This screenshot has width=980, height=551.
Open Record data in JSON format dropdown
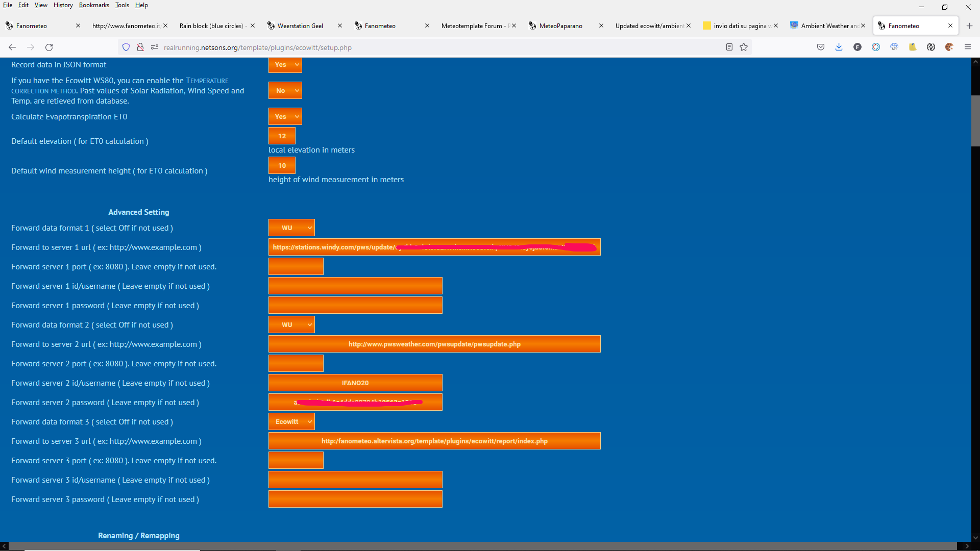(285, 65)
